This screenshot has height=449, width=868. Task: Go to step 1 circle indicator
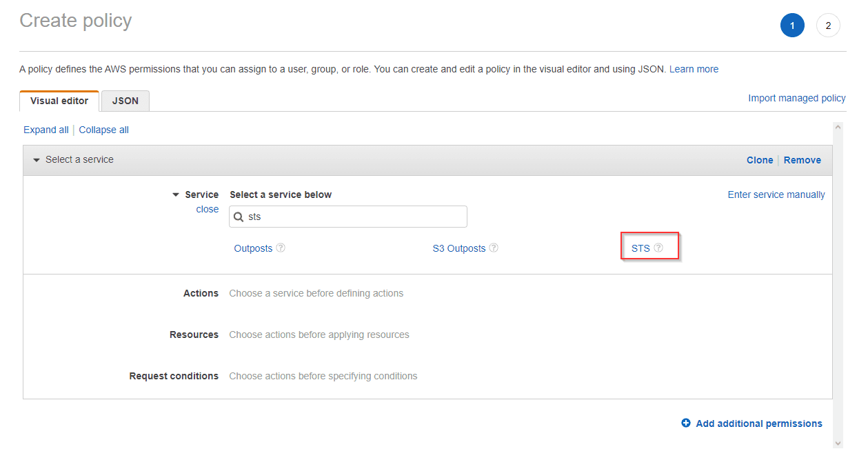[792, 26]
